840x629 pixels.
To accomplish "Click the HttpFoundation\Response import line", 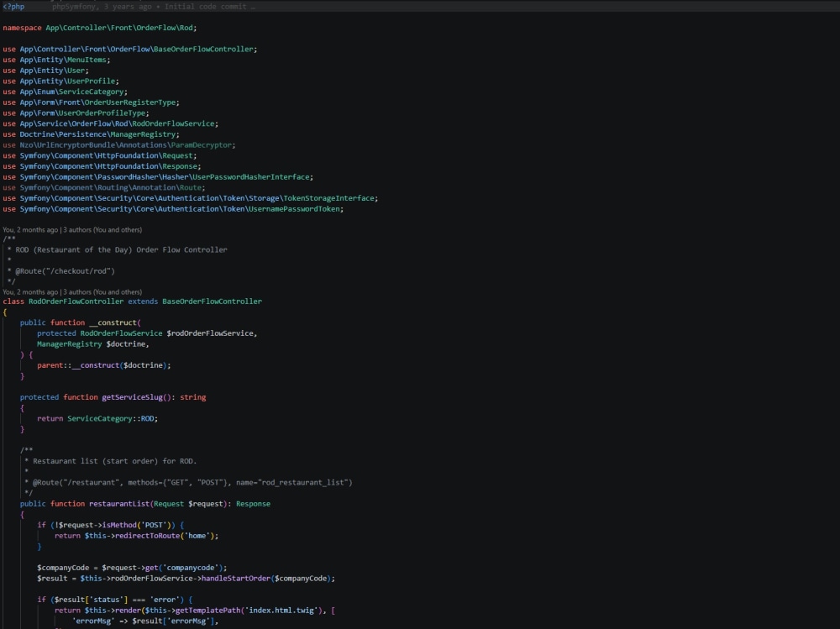I will coord(102,166).
